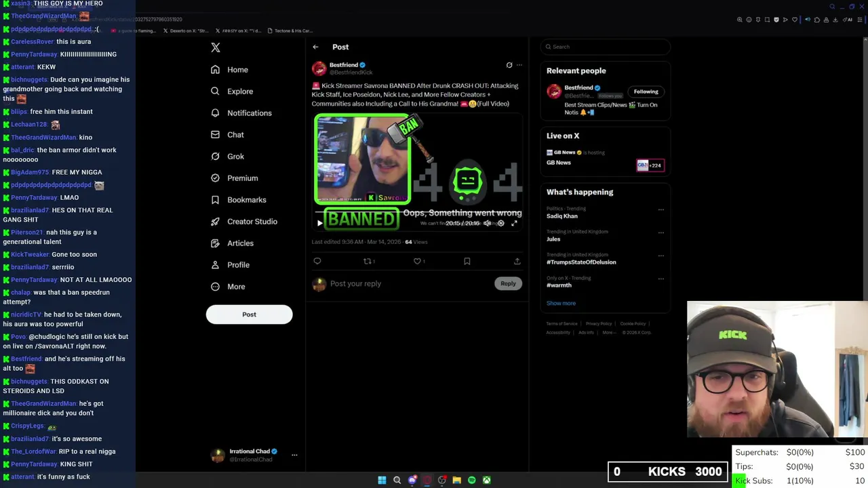The image size is (868, 488).
Task: Click the Following button for Bestfriend
Action: tap(646, 91)
